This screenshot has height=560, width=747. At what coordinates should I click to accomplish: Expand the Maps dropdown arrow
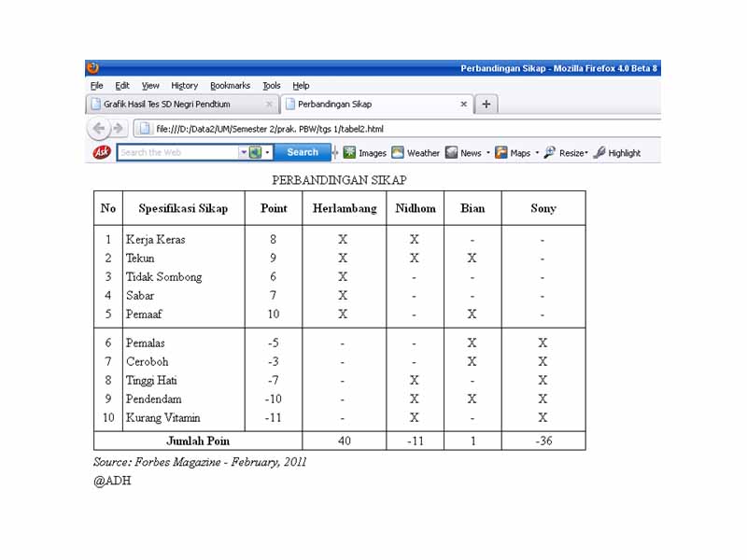click(537, 153)
